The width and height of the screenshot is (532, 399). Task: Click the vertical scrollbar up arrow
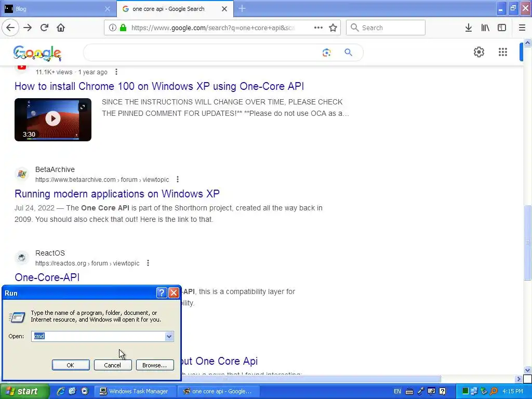[x=527, y=43]
